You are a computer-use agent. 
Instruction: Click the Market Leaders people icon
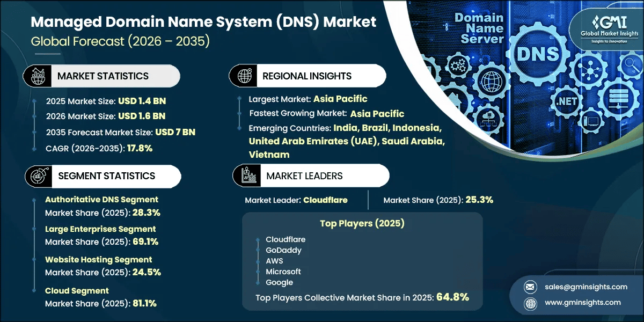point(248,175)
